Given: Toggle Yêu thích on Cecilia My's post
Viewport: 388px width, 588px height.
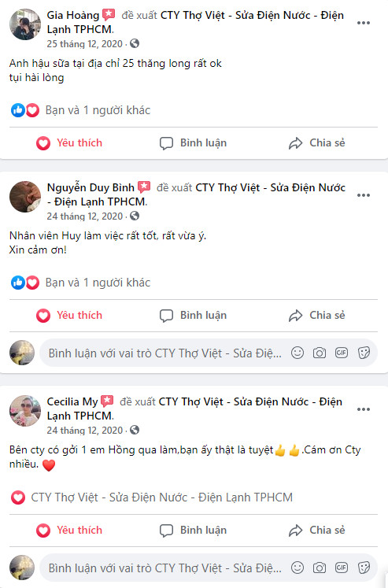Looking at the screenshot, I should (69, 531).
